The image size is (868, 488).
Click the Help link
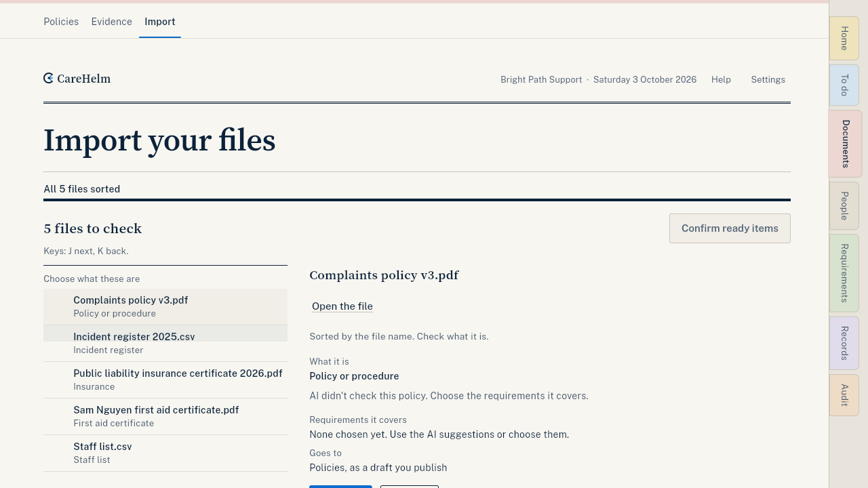[721, 79]
